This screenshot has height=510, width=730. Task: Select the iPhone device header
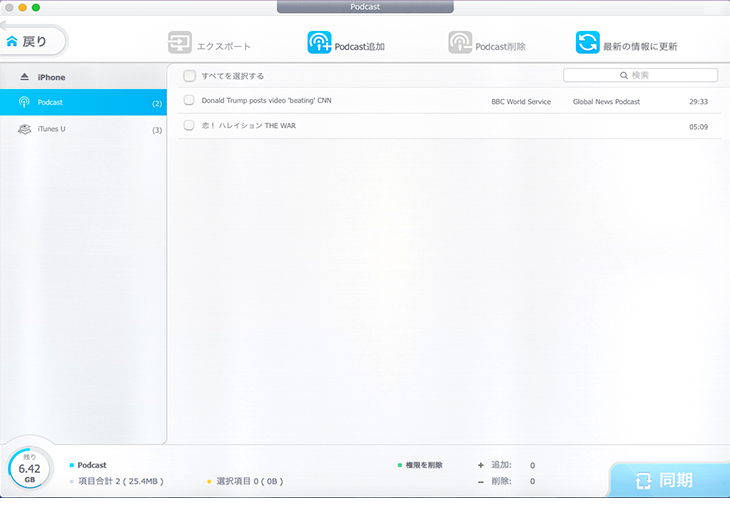tap(51, 77)
